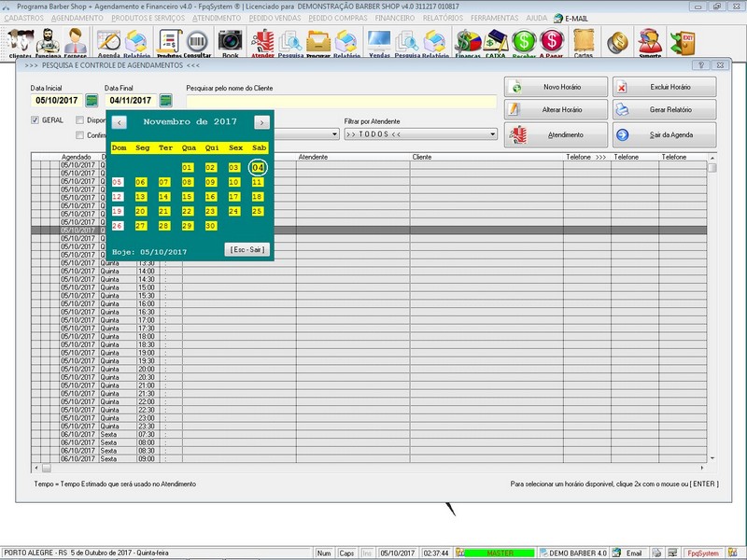747x560 pixels.
Task: Go to previous month in calendar
Action: coord(120,122)
